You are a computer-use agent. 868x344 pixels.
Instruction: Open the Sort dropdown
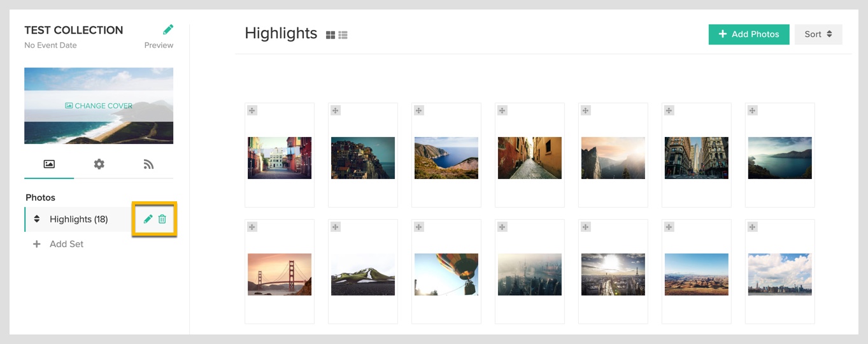pyautogui.click(x=818, y=34)
